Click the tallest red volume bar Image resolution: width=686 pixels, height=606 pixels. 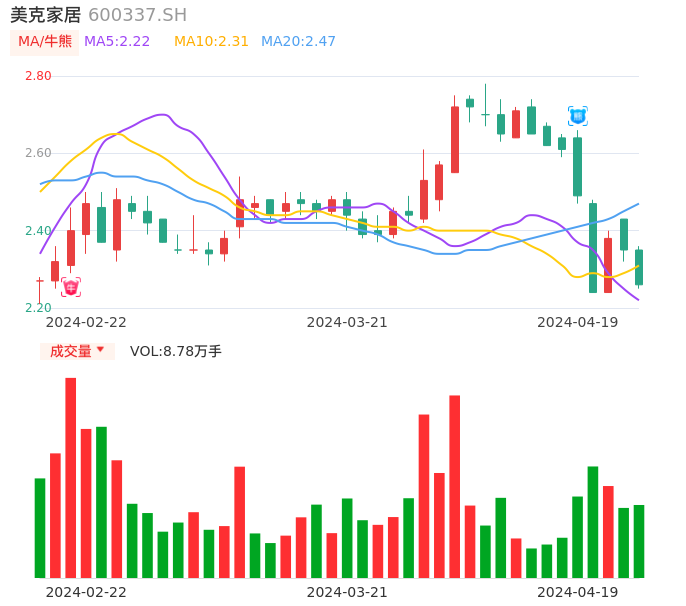point(71,478)
